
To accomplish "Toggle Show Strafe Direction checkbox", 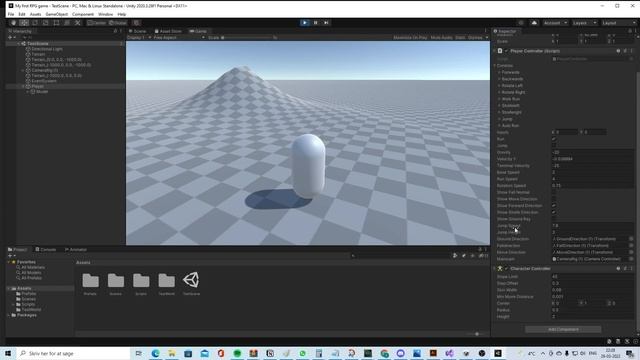I will (554, 212).
